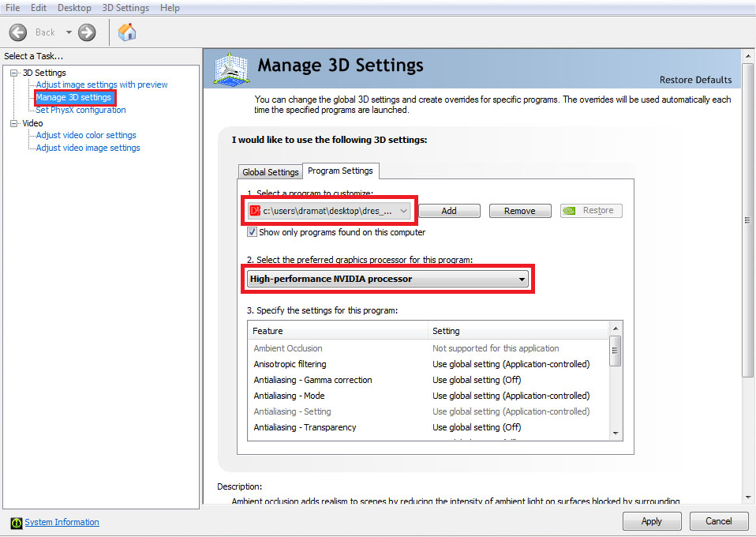Click the Apply button
This screenshot has width=756, height=537.
click(x=652, y=521)
